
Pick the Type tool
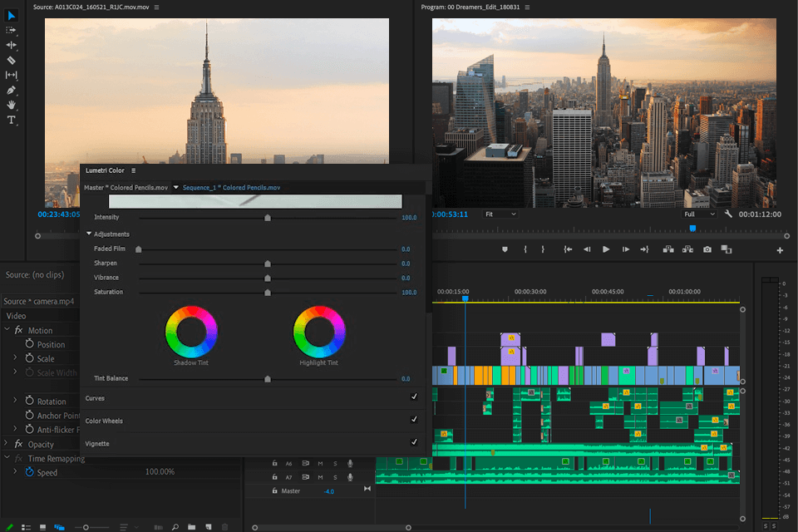(12, 120)
